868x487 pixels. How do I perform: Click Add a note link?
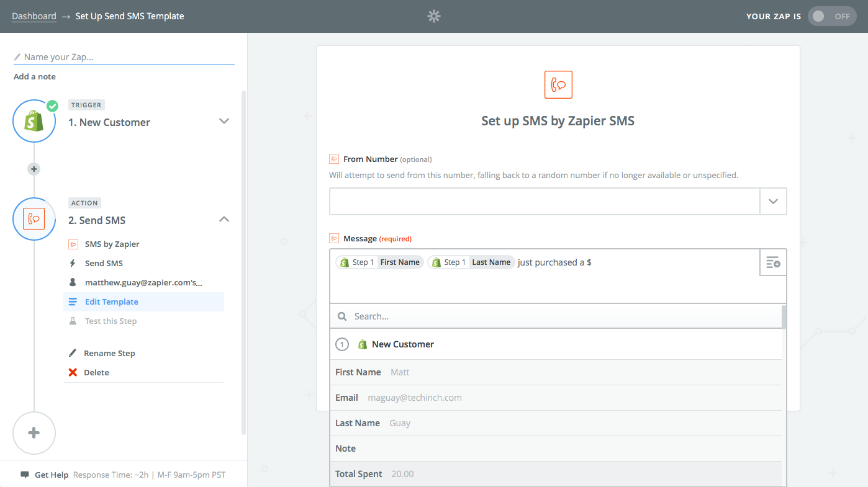tap(35, 77)
